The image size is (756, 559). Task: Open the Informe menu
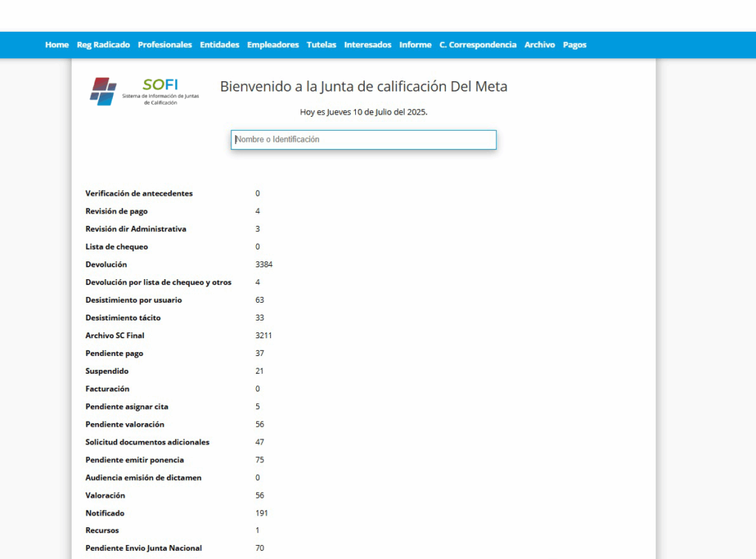coord(415,45)
